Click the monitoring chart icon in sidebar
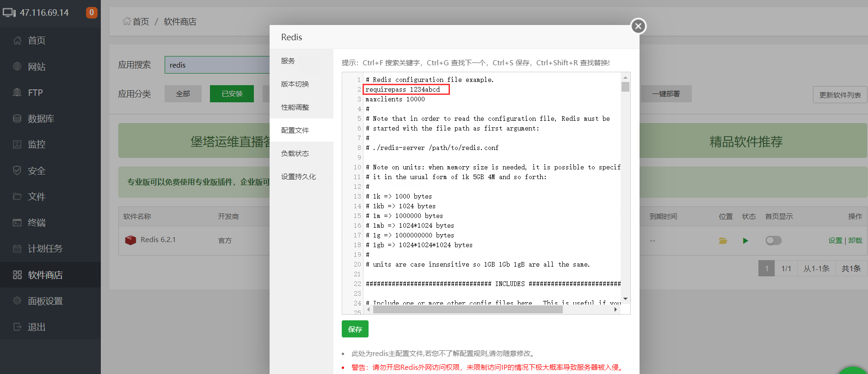Screen dimensions: 868x374 point(17,144)
